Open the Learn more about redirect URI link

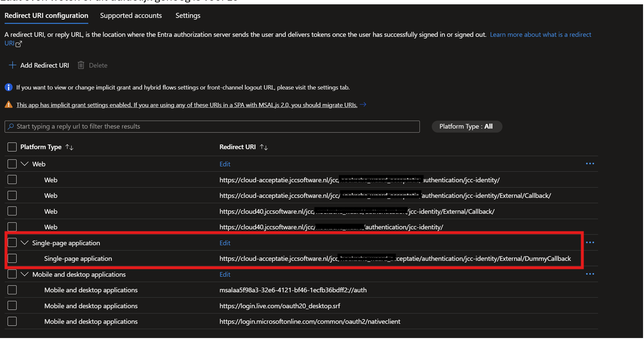point(540,34)
